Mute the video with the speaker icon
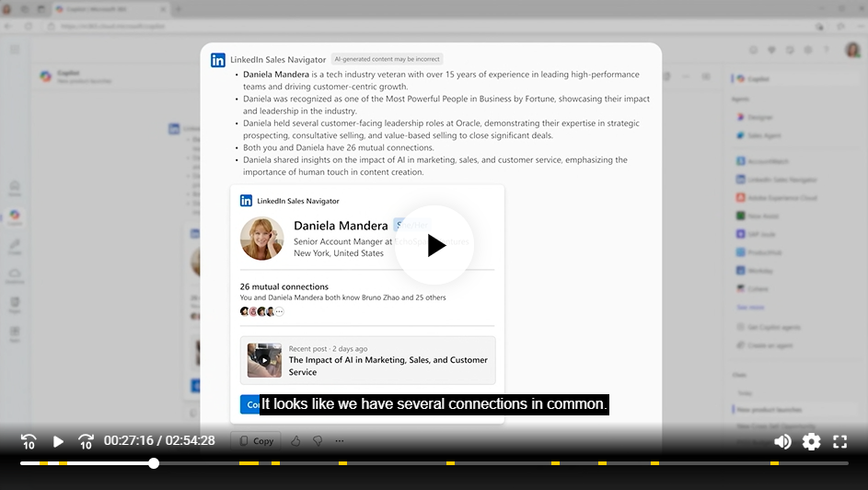Screen dimensions: 868x490 pos(782,441)
